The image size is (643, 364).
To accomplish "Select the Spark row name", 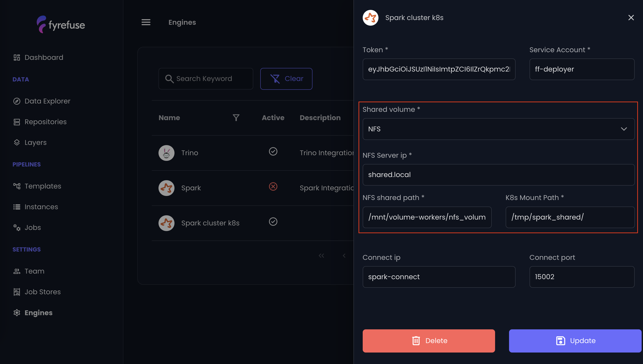I will coord(191,188).
